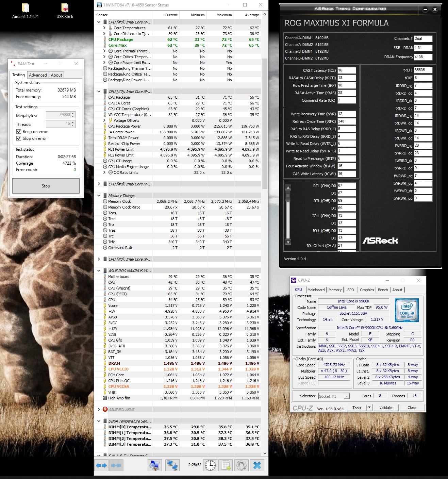Expand the Core Temperatures row

tap(104, 28)
